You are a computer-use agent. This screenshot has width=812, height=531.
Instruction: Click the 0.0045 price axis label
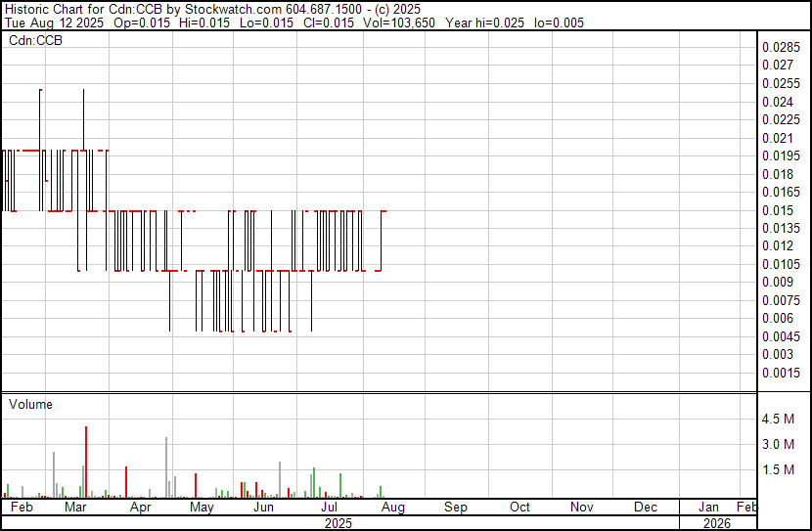tap(781, 337)
